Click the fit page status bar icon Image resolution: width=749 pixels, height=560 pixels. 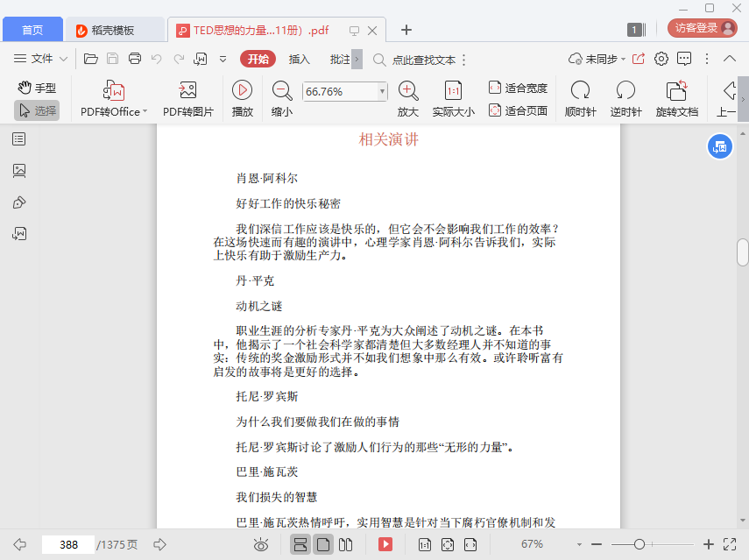tap(448, 544)
